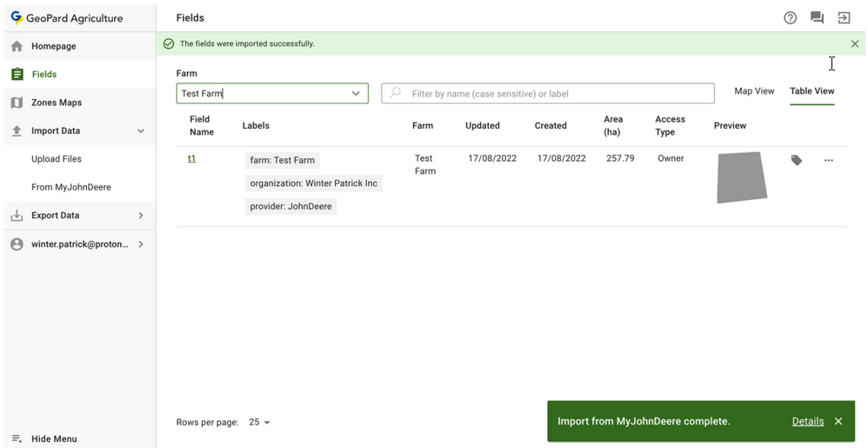Open the three-dot menu for field t1
868x448 pixels.
(828, 160)
